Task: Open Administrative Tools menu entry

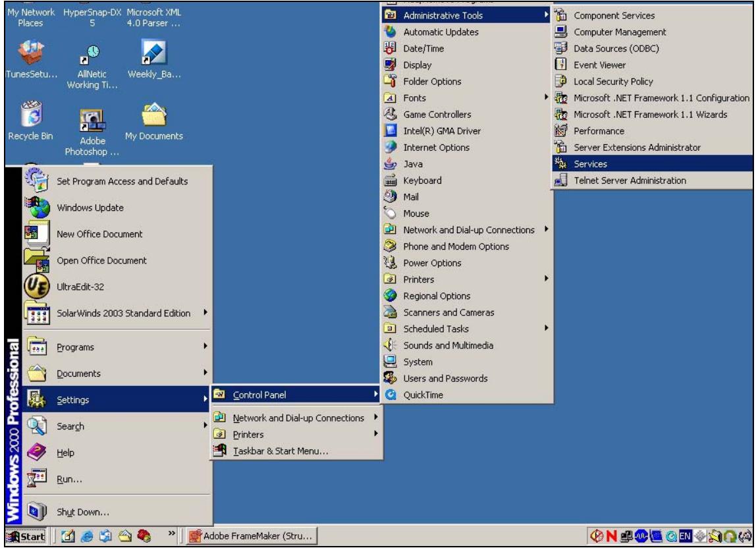Action: (467, 15)
